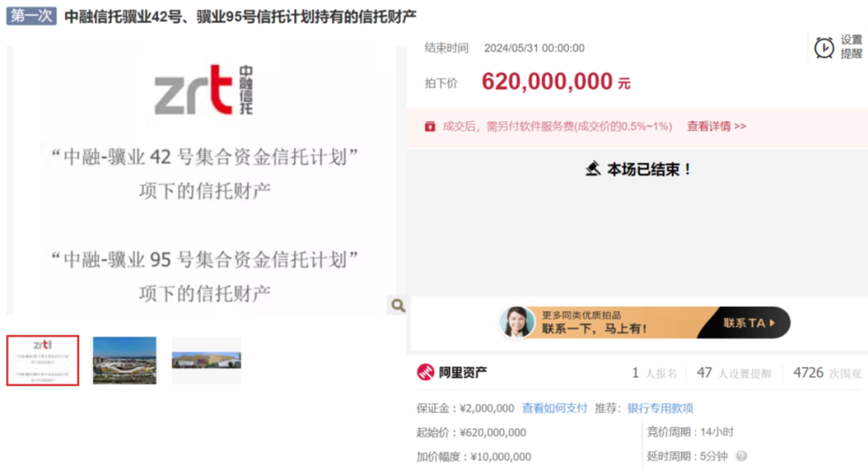Click the alarm clock reminder icon

pos(824,47)
